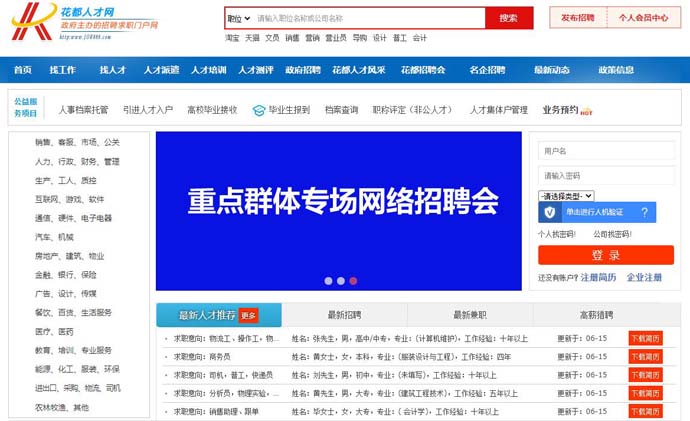
Task: Open 找工作 in the navigation bar
Action: (x=62, y=70)
